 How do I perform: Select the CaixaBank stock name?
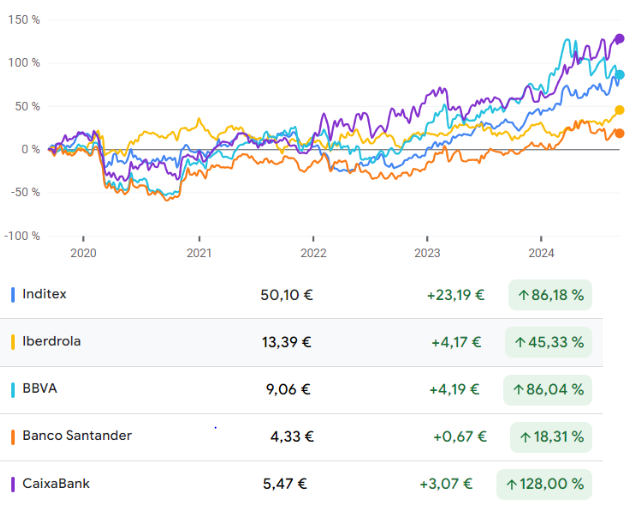tap(56, 483)
